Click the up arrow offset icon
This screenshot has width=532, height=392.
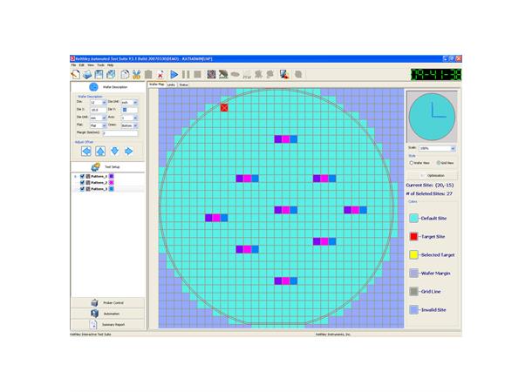coord(99,151)
